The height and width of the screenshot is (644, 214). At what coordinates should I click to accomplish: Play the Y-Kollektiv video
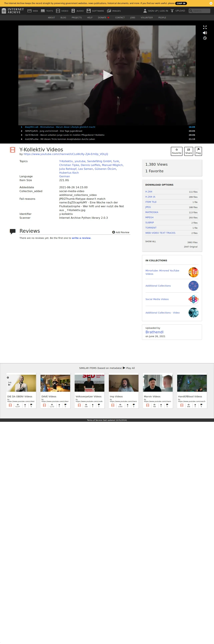click(x=108, y=75)
